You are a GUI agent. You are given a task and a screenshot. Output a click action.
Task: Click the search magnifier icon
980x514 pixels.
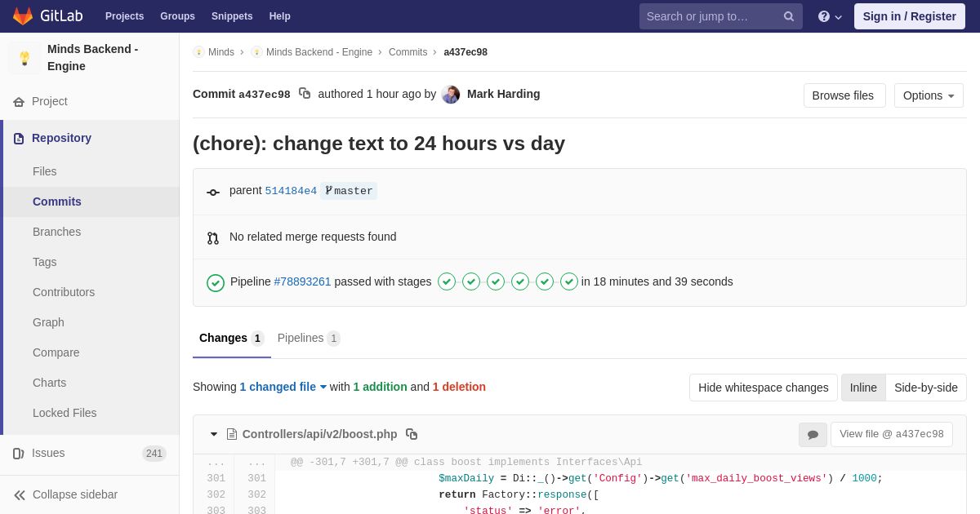789,16
